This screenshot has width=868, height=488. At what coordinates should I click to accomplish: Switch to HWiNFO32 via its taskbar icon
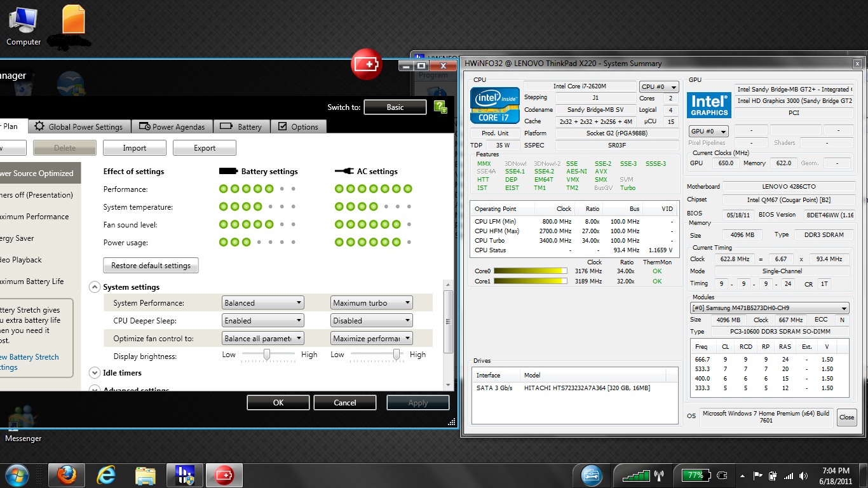pyautogui.click(x=185, y=475)
